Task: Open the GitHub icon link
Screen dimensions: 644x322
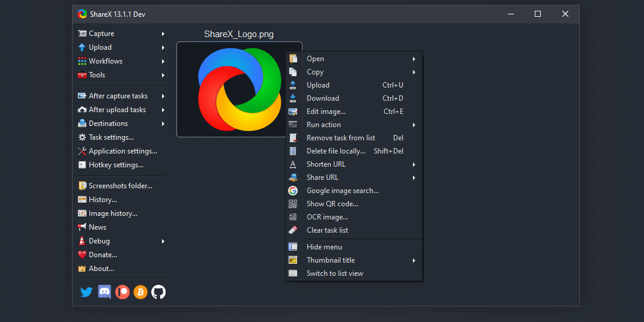Action: [x=158, y=292]
